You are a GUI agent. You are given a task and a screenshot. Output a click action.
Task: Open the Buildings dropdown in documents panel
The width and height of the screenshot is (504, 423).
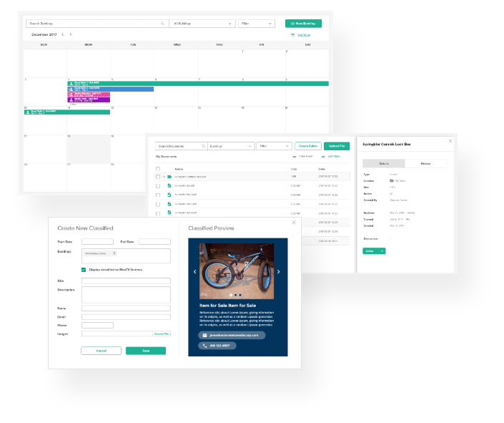230,146
